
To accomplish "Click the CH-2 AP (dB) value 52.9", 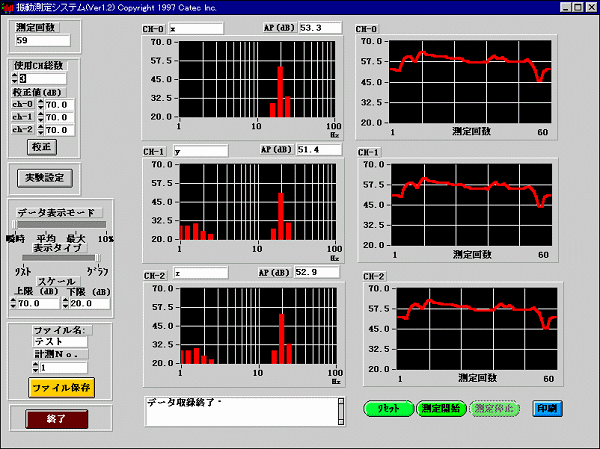I will pos(317,272).
